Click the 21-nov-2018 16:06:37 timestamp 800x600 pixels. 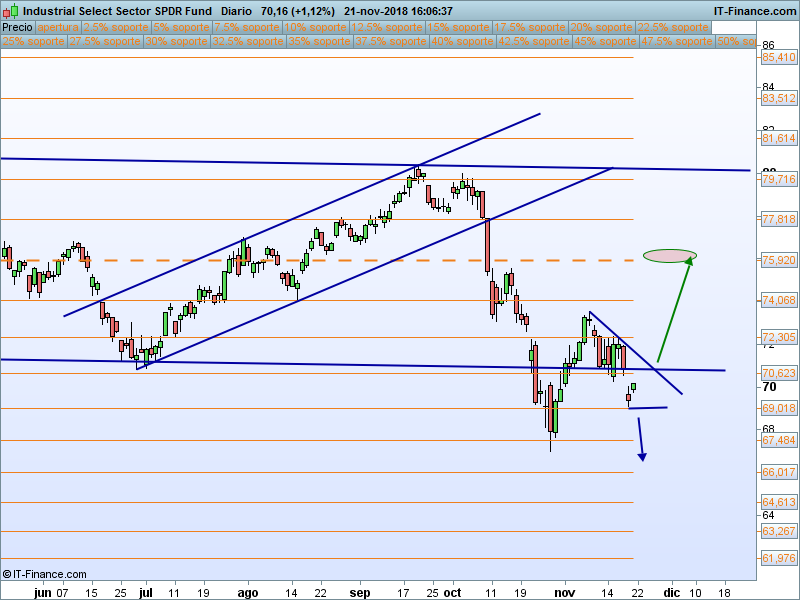398,11
